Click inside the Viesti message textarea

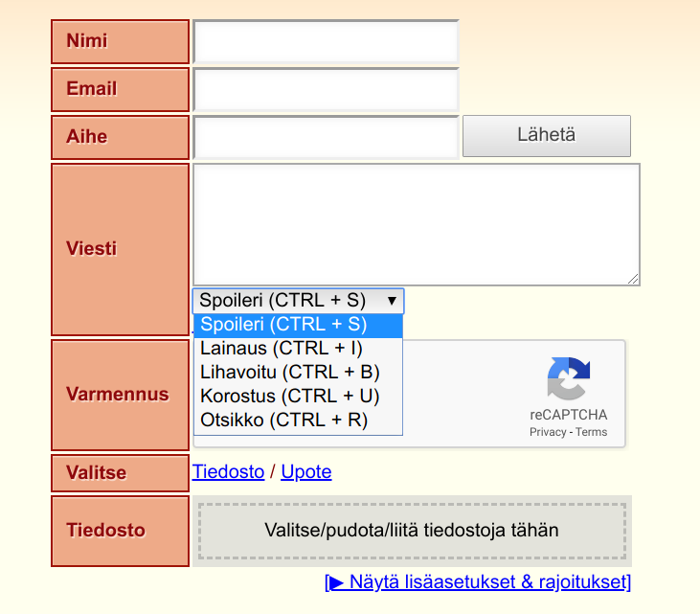[416, 224]
